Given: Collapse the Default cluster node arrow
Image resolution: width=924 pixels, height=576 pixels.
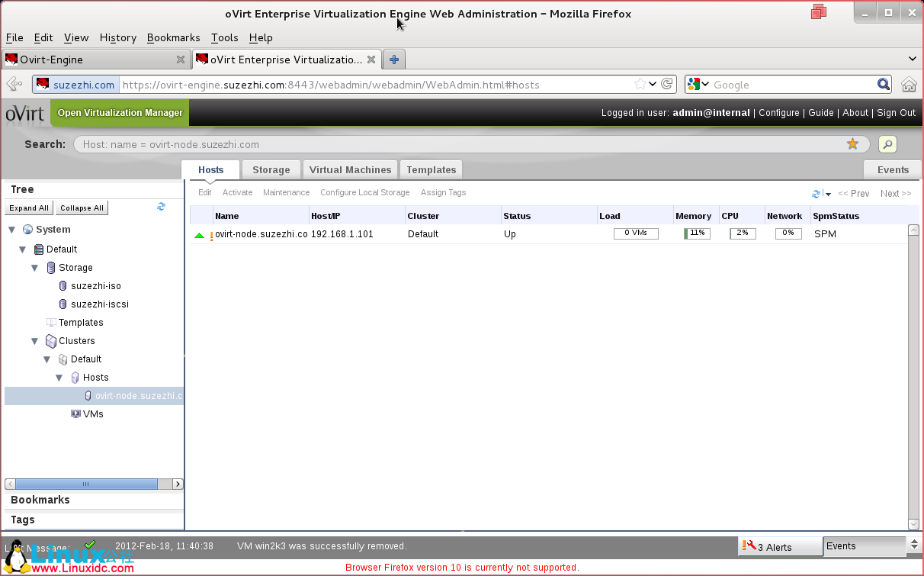Looking at the screenshot, I should (48, 359).
